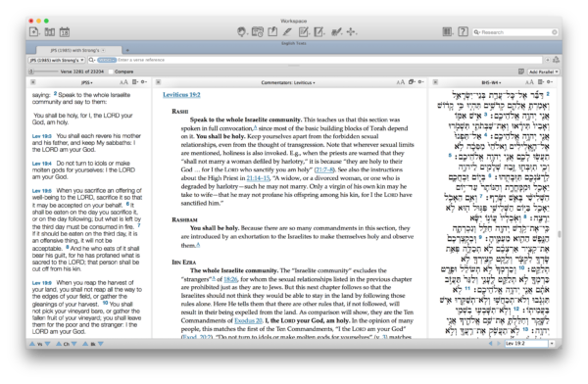Close the BHS-W4 Hebrew pane
588x384 pixels.
click(435, 82)
